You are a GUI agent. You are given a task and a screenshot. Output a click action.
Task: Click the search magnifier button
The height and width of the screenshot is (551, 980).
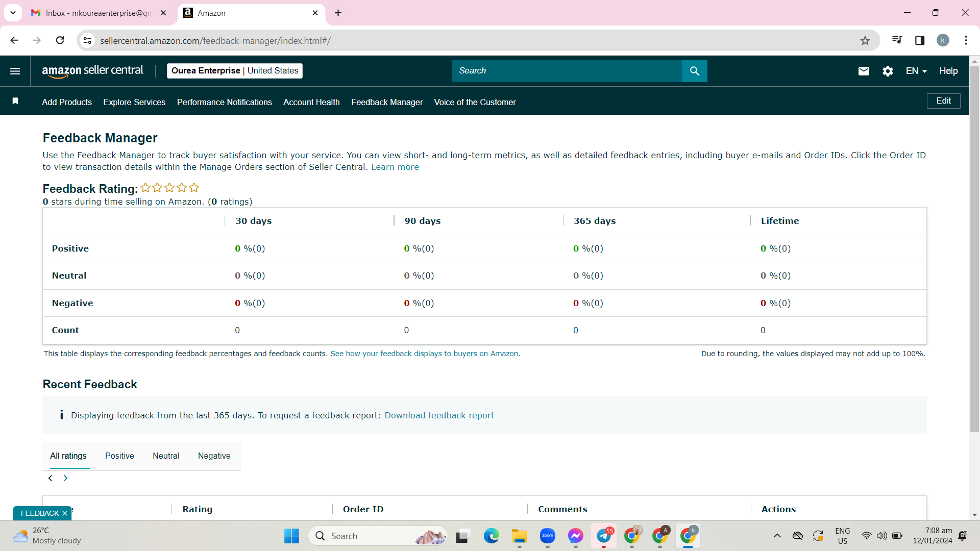694,71
